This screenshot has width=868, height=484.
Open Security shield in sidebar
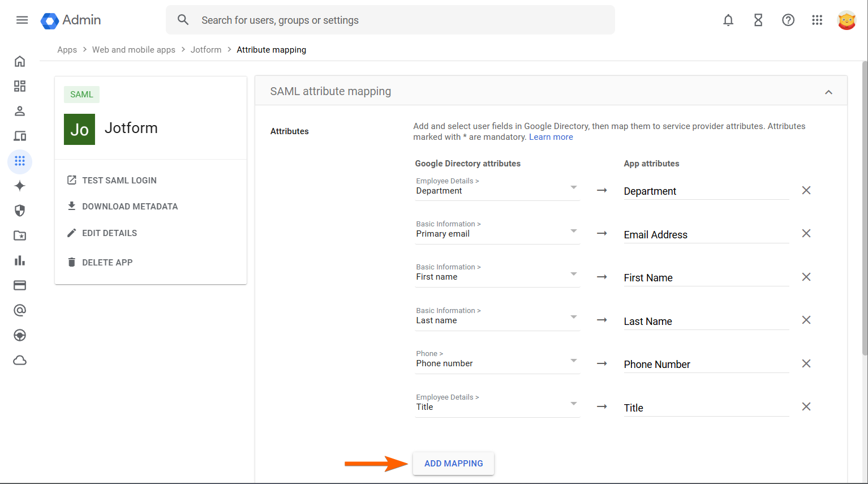[20, 211]
